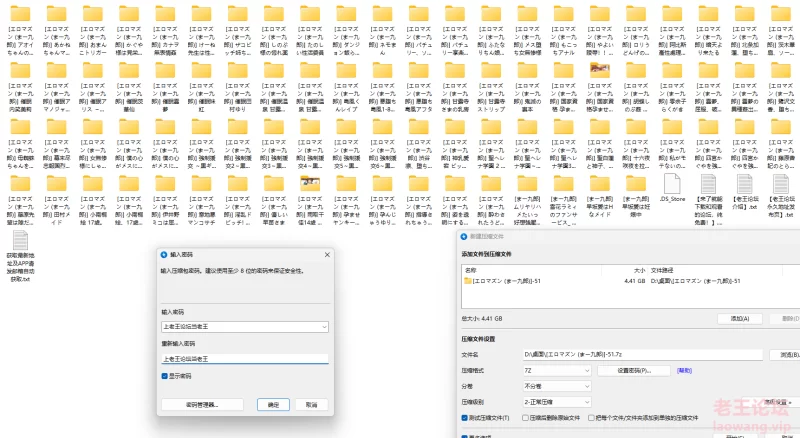Viewport: 800px width, 438px height.
Task: Click the 新建压缩文件 window title icon
Action: click(x=464, y=236)
